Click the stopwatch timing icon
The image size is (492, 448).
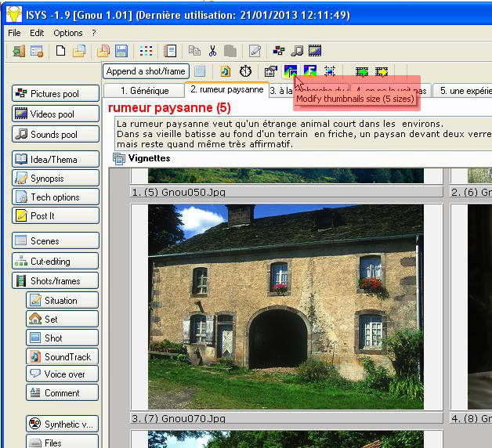(x=245, y=71)
